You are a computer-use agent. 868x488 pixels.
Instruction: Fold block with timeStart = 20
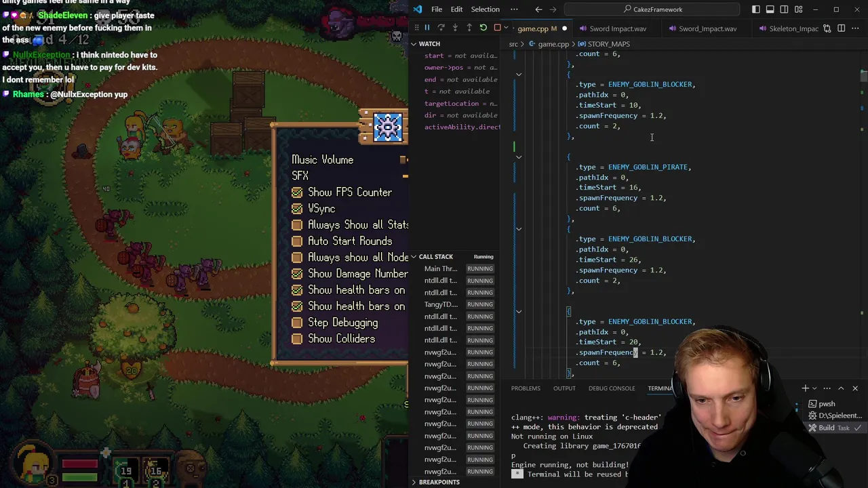tap(519, 312)
